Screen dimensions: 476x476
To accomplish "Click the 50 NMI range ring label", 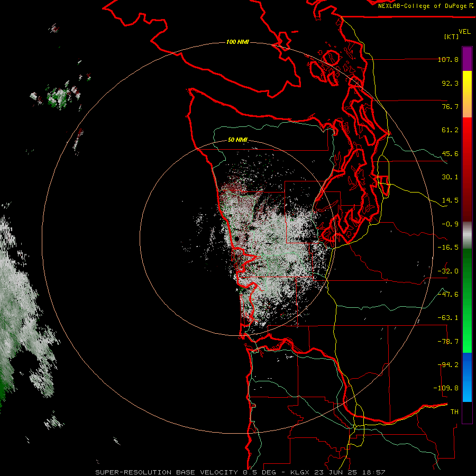I will [x=237, y=140].
